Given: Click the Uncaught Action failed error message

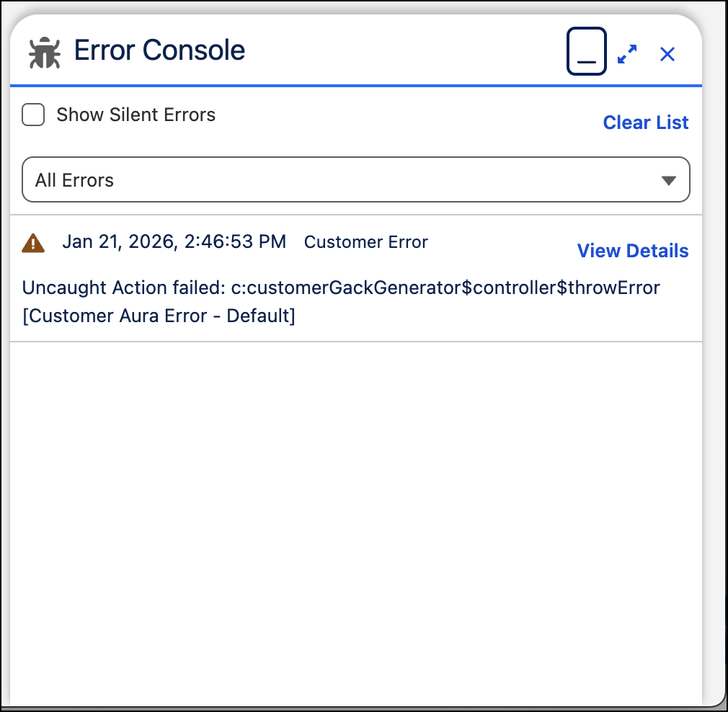Looking at the screenshot, I should point(341,302).
